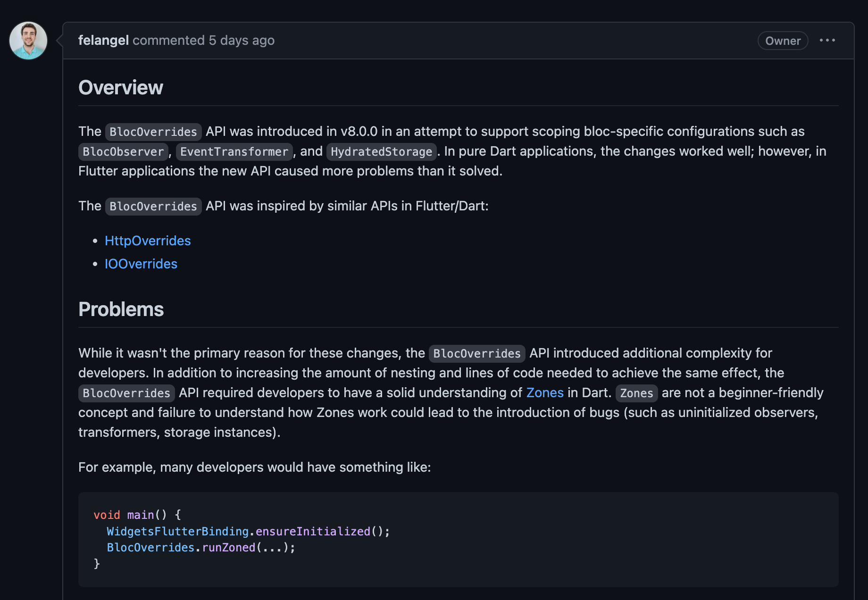Open the felangel username profile link
Image resolution: width=868 pixels, height=600 pixels.
[x=103, y=41]
